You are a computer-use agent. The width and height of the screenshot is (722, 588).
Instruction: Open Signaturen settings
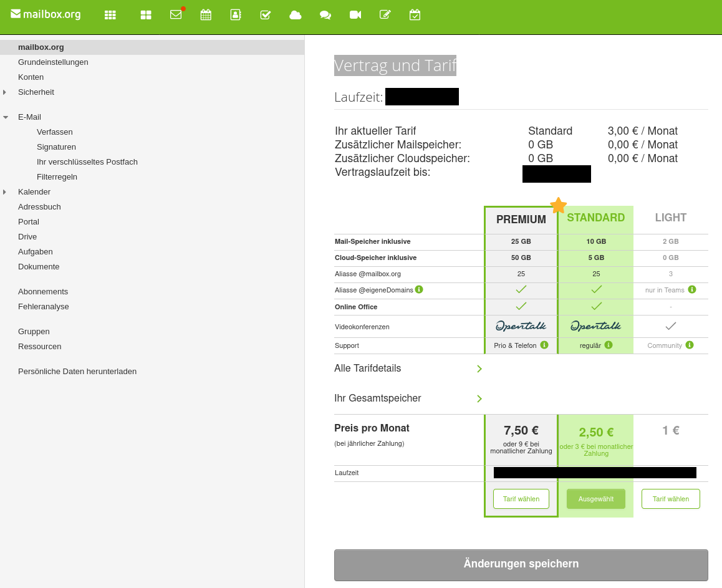coord(56,147)
